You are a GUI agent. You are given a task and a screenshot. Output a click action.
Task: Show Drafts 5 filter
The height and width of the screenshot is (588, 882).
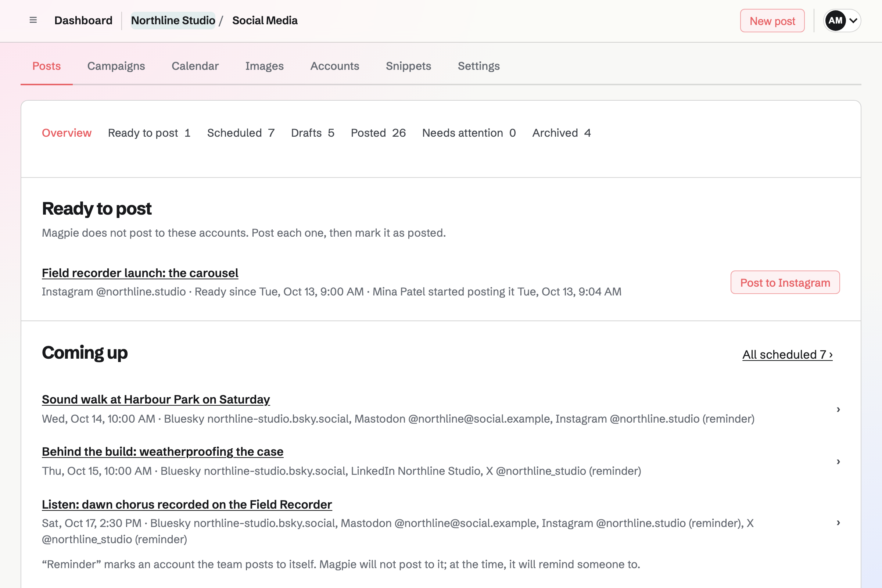(x=313, y=133)
